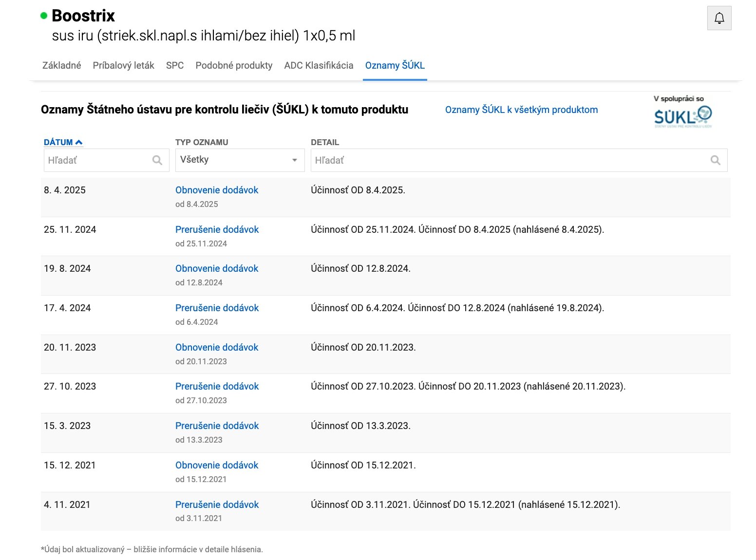Click the Boostrix product title
The width and height of the screenshot is (756, 560).
tap(83, 16)
